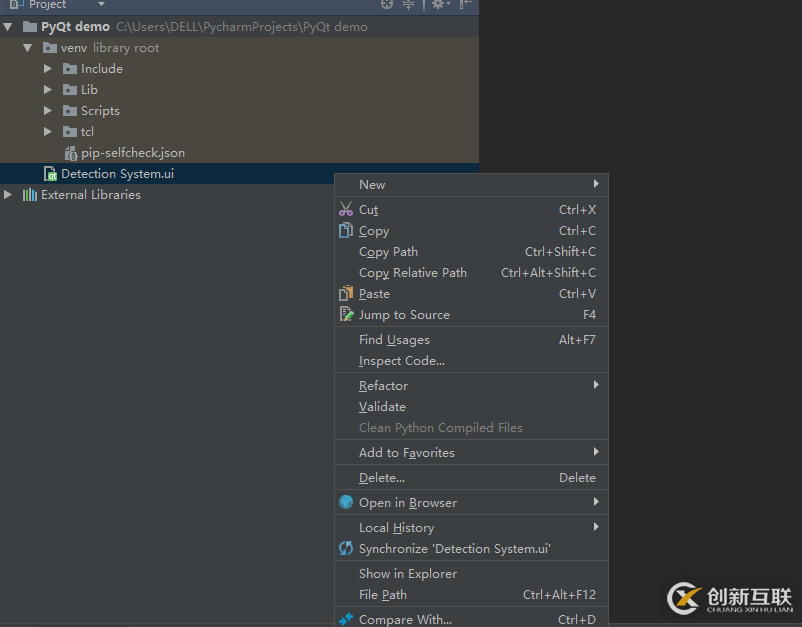
Task: Choose Paste from the context menu
Action: (471, 294)
